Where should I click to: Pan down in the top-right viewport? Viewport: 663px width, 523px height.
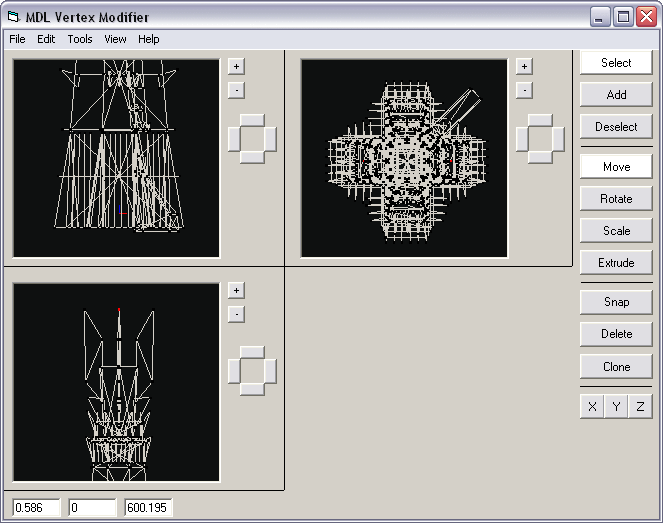(x=540, y=157)
